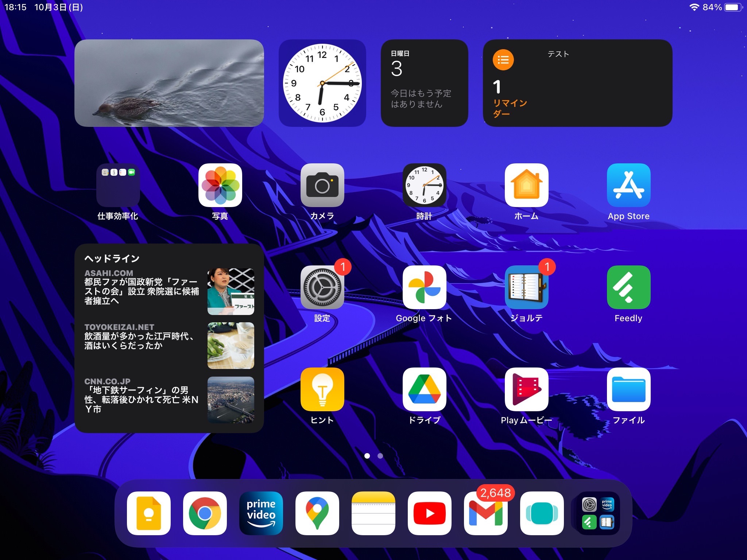
Task: Open Google Maps in the dock
Action: point(317,513)
